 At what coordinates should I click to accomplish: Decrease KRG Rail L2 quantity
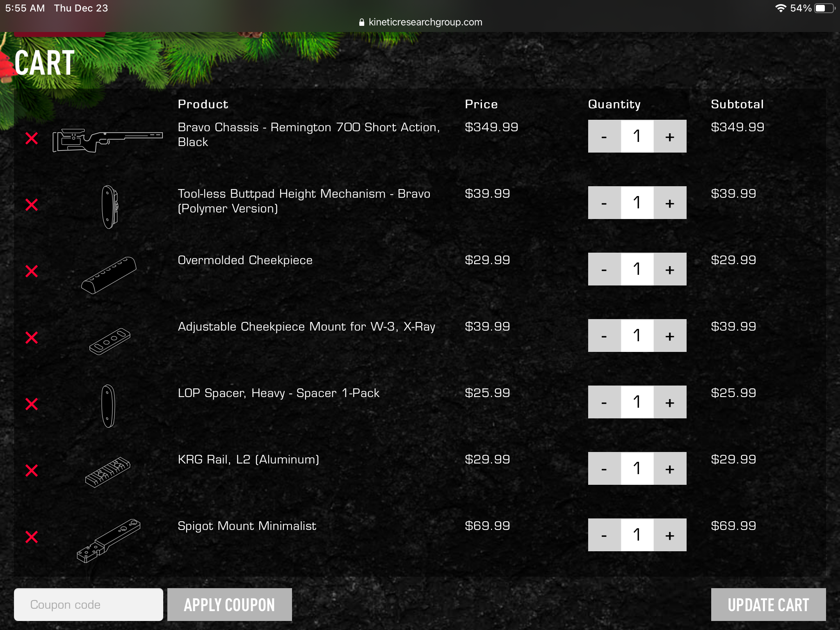pyautogui.click(x=604, y=468)
